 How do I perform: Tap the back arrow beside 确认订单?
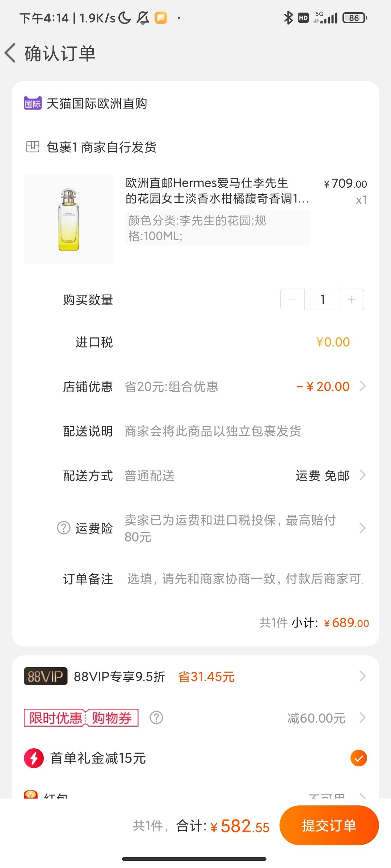coord(10,53)
